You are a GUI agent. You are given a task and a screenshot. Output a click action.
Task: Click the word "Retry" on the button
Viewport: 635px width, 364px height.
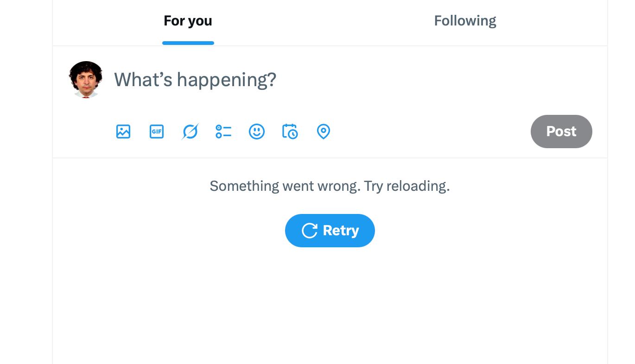(x=341, y=231)
